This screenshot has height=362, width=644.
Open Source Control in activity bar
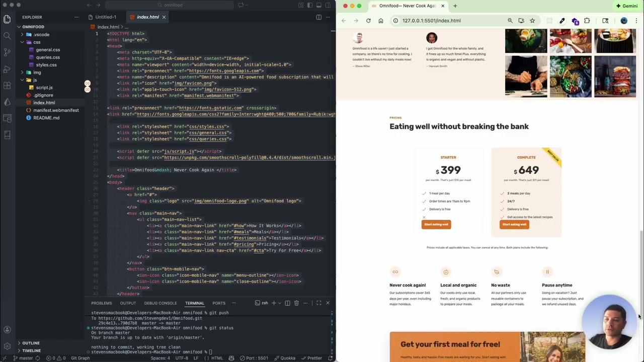(x=7, y=52)
